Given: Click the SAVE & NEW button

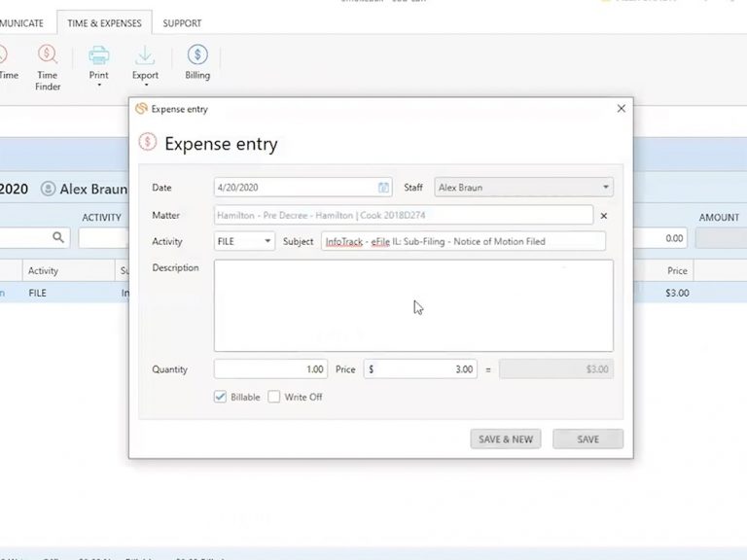Looking at the screenshot, I should [x=506, y=439].
